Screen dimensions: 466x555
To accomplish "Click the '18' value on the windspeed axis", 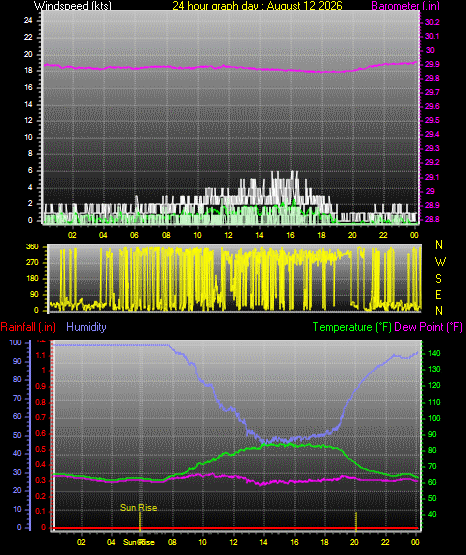I will [28, 70].
